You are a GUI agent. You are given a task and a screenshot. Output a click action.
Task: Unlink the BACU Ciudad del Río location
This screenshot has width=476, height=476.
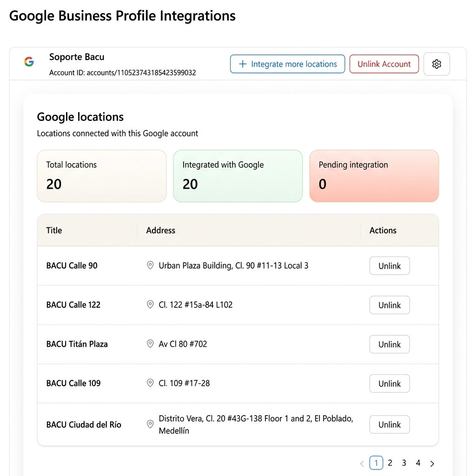[390, 424]
